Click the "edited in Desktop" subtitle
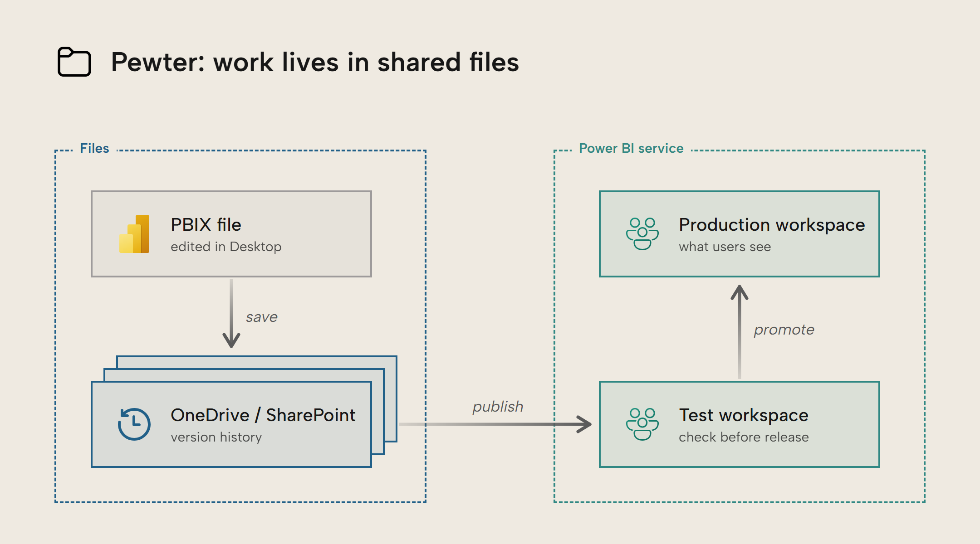Viewport: 980px width, 544px height. tap(226, 247)
